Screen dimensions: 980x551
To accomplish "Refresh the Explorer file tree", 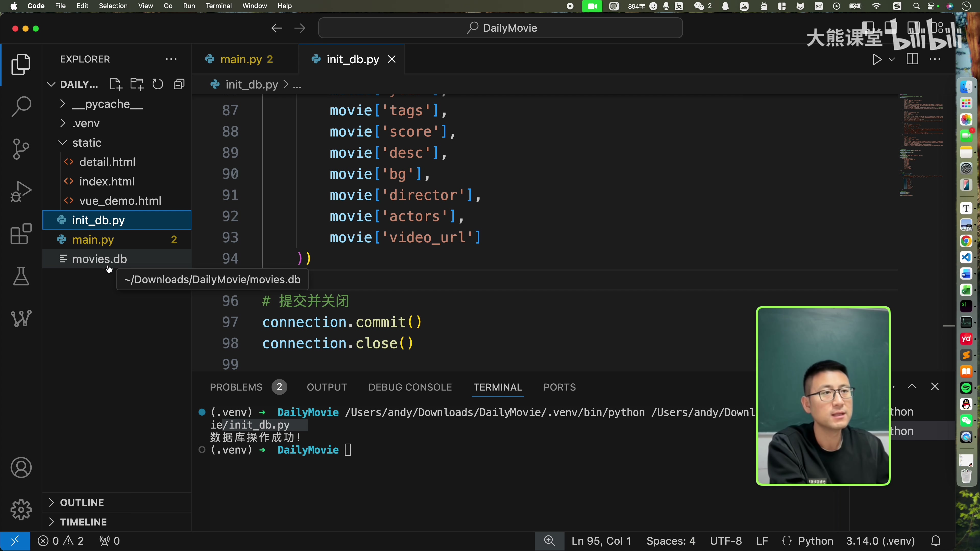I will pyautogui.click(x=157, y=84).
